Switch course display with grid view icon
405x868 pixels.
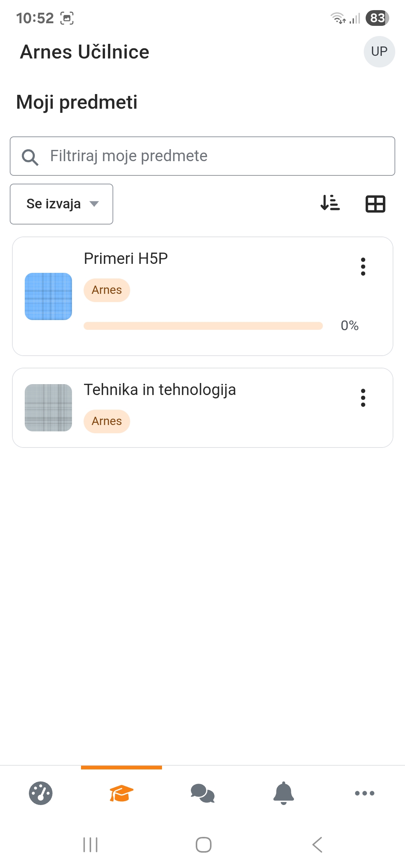point(375,204)
